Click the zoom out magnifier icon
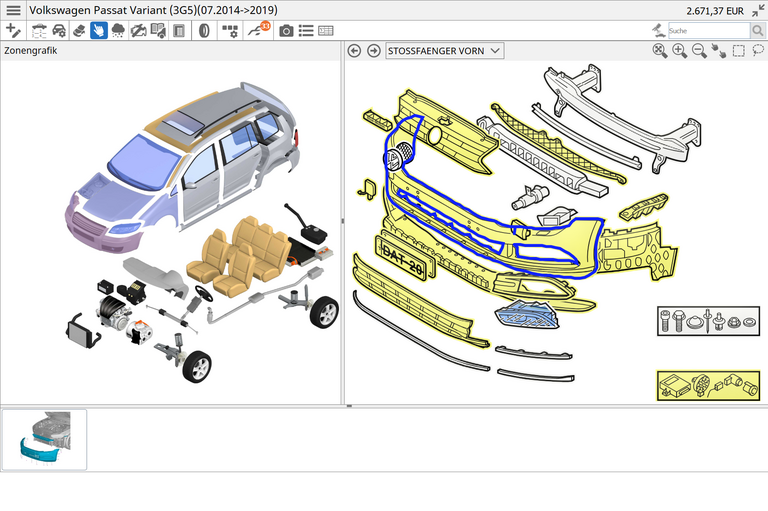 pyautogui.click(x=699, y=51)
